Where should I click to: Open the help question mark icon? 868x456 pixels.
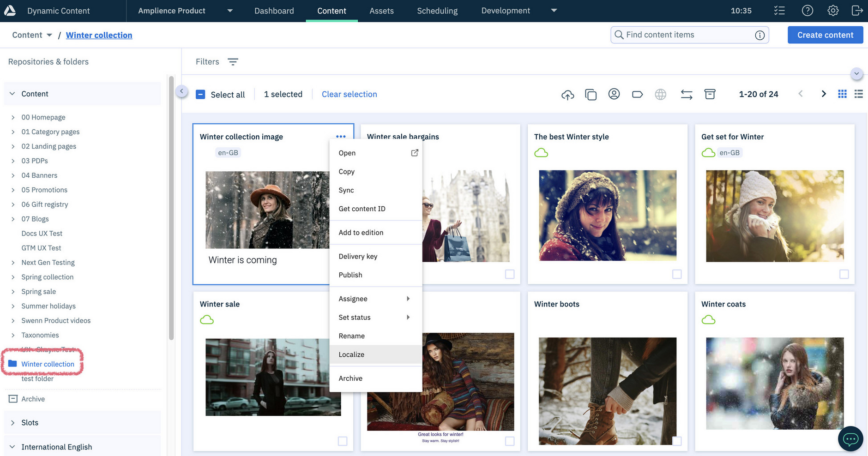[x=807, y=11]
